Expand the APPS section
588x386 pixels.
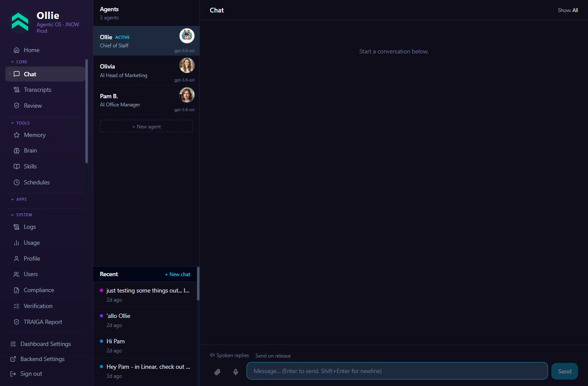point(19,199)
